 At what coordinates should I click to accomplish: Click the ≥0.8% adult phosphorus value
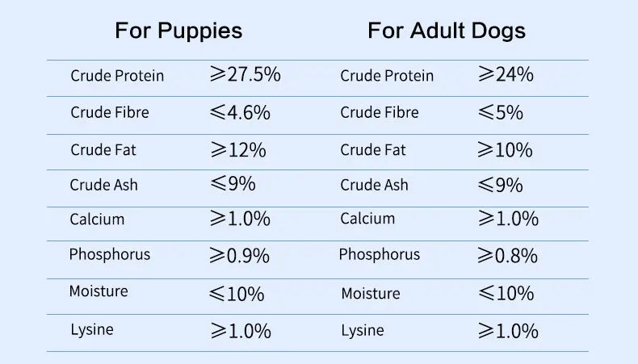coord(507,255)
